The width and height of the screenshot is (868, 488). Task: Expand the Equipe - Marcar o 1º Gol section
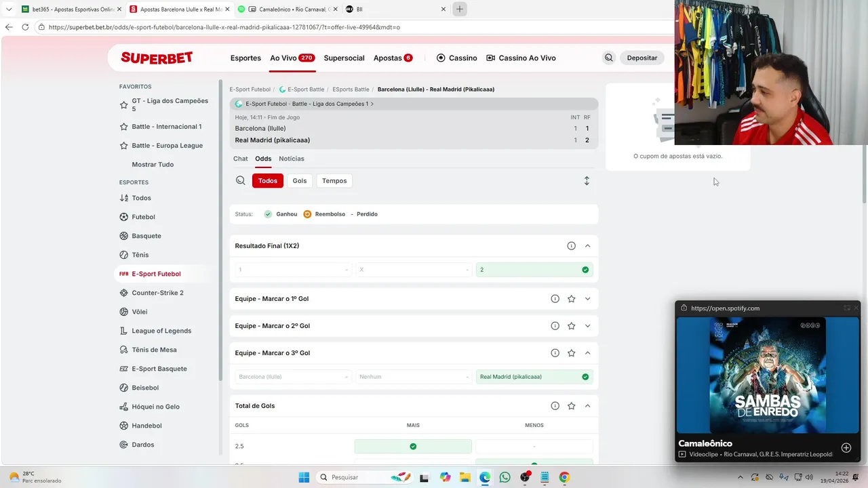tap(587, 299)
